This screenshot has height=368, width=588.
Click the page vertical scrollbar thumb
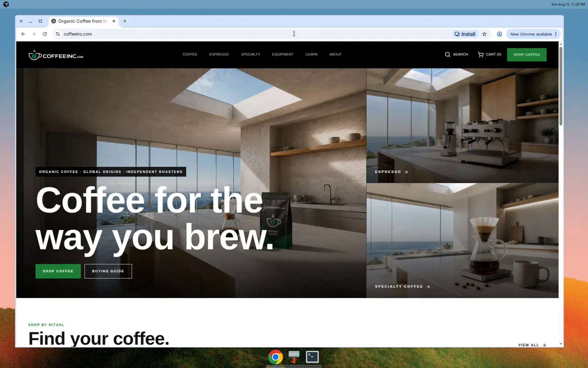pos(561,85)
